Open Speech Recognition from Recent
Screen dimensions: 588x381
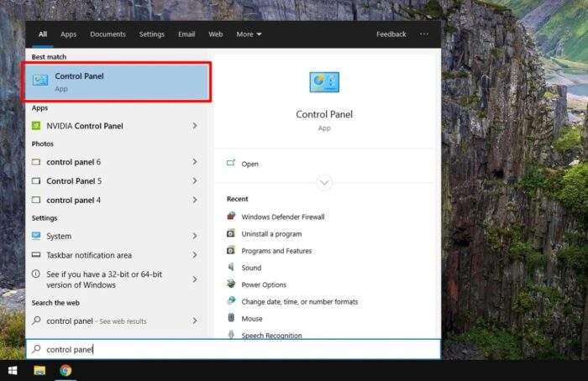[271, 336]
